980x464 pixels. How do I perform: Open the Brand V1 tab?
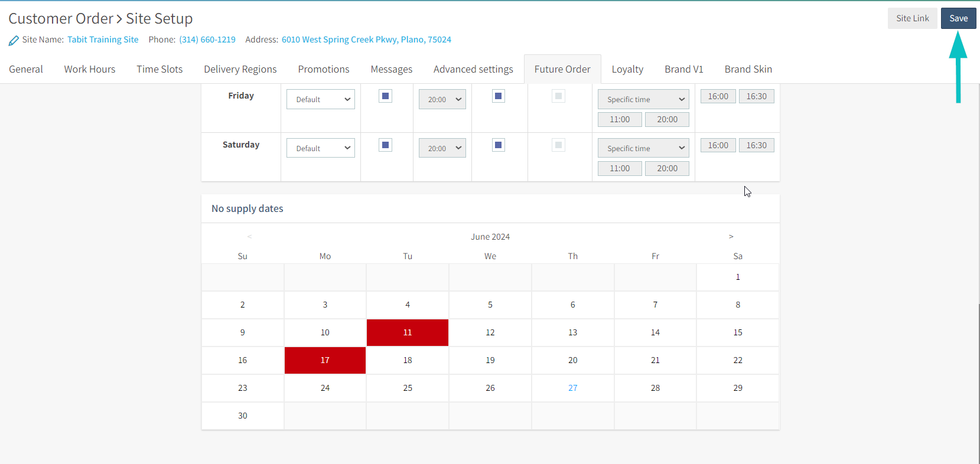pos(684,69)
